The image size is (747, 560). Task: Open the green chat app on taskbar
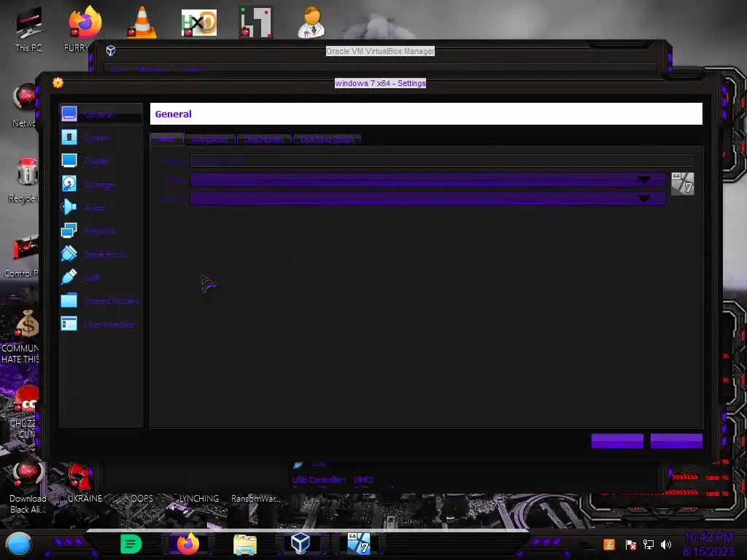click(131, 544)
